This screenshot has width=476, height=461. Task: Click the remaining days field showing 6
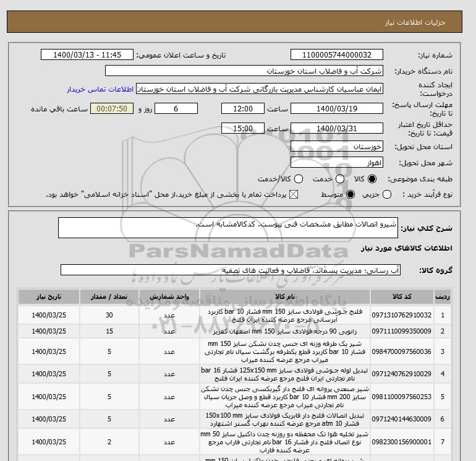tap(176, 108)
